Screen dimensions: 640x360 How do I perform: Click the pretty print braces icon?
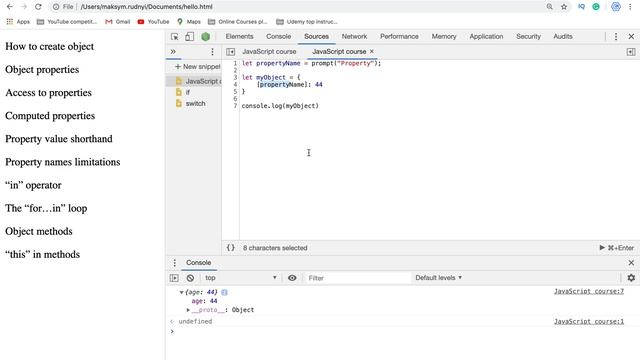[x=231, y=248]
